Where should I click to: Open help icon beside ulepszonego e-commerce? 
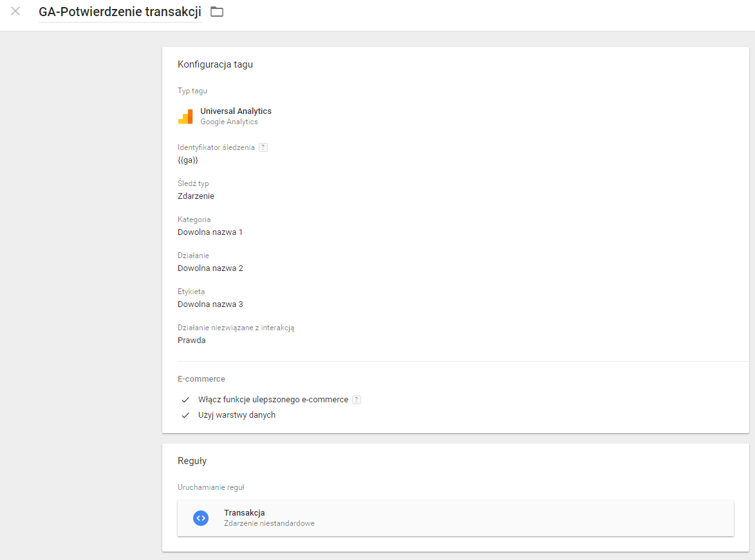tap(357, 400)
